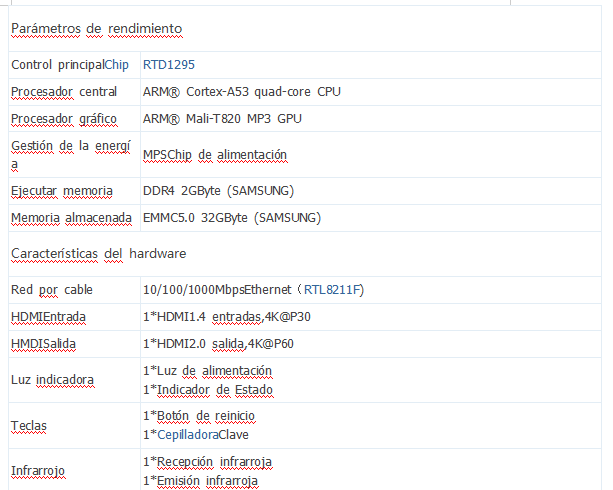
Task: Click the Memoria almacenada label
Action: coord(71,218)
